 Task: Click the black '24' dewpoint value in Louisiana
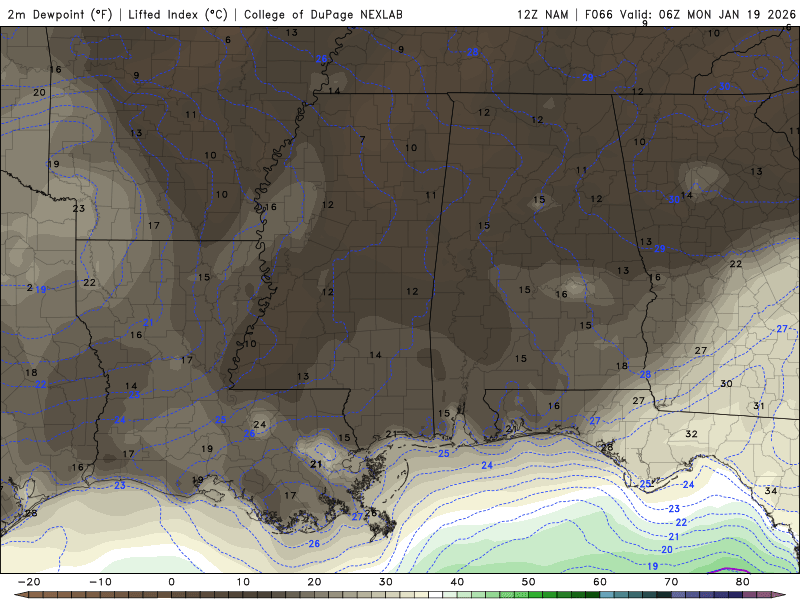tap(260, 424)
